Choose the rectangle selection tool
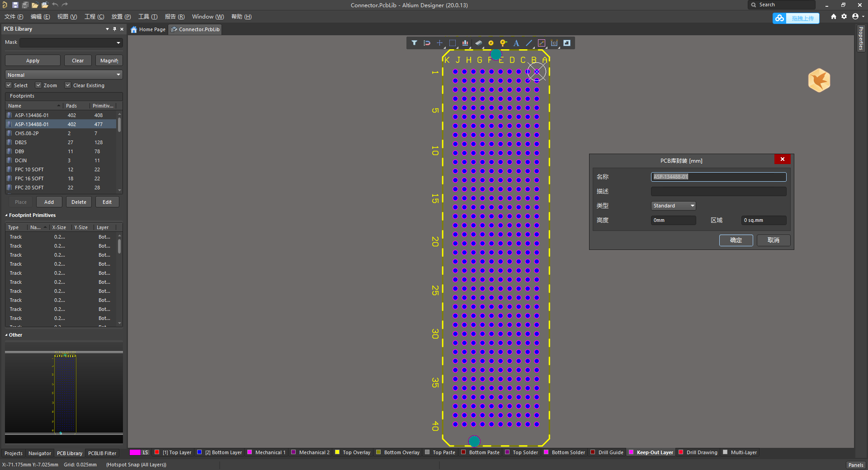This screenshot has width=868, height=470. click(x=453, y=43)
